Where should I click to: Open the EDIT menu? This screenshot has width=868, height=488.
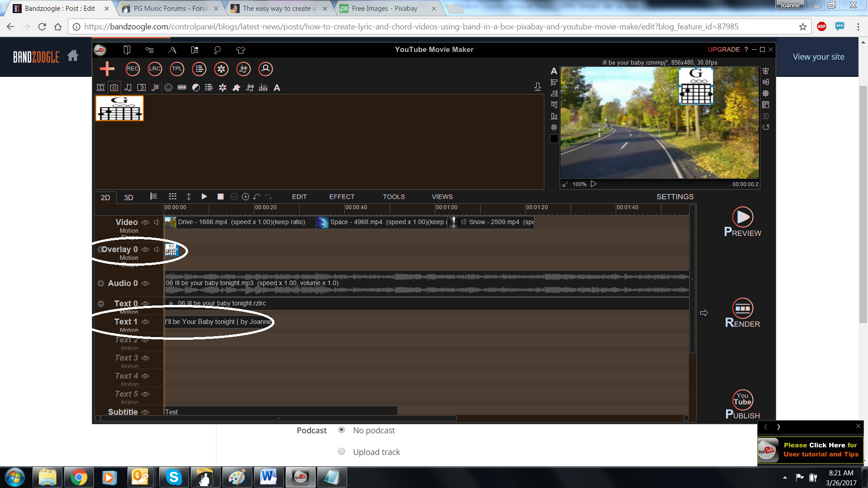[299, 197]
